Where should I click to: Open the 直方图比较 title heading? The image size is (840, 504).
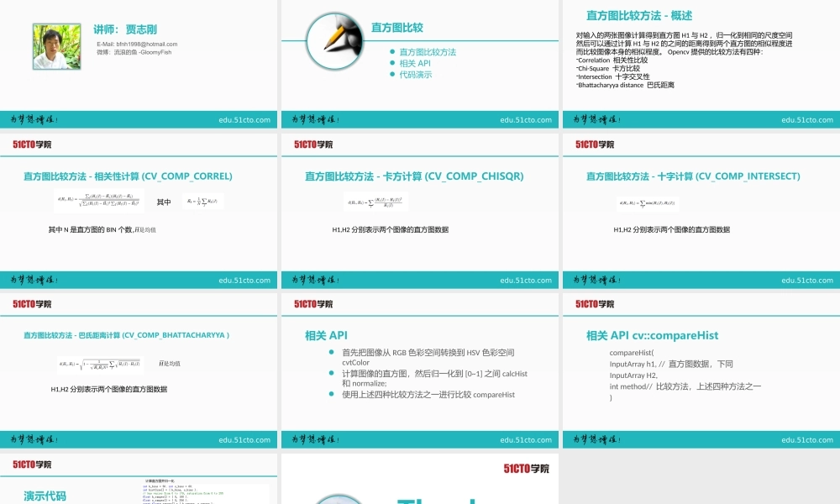point(397,27)
